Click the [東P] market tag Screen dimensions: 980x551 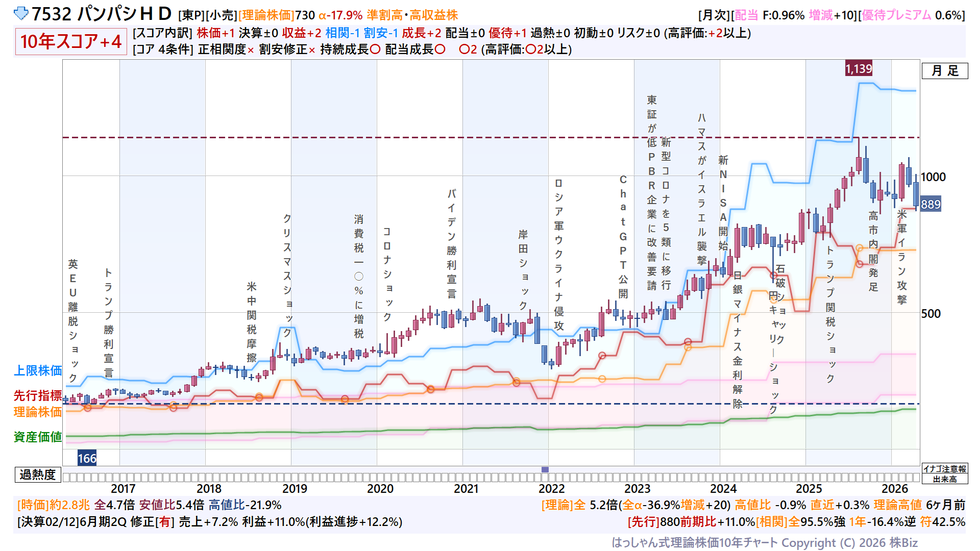tap(191, 15)
